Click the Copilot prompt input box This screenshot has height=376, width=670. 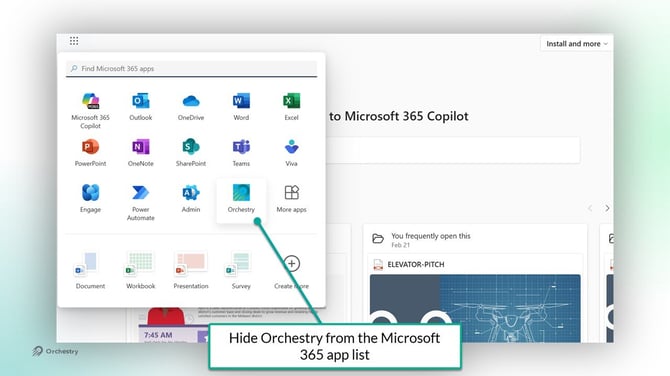453,150
